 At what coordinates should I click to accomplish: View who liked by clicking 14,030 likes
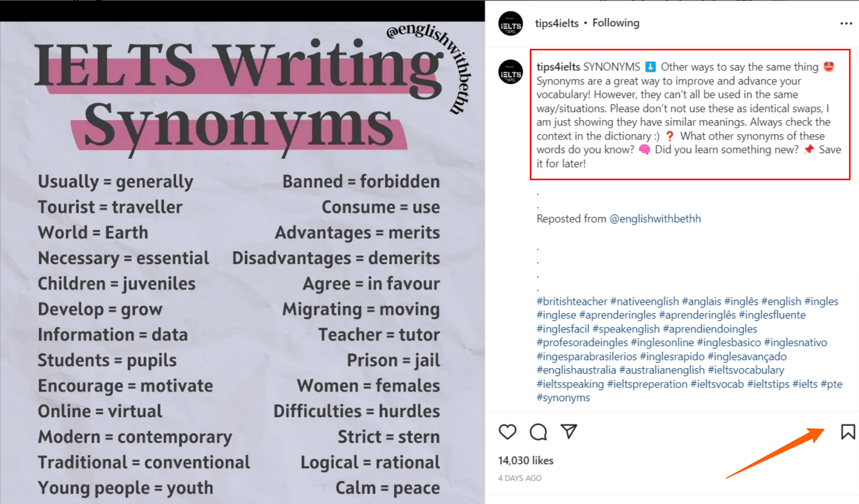point(526,461)
